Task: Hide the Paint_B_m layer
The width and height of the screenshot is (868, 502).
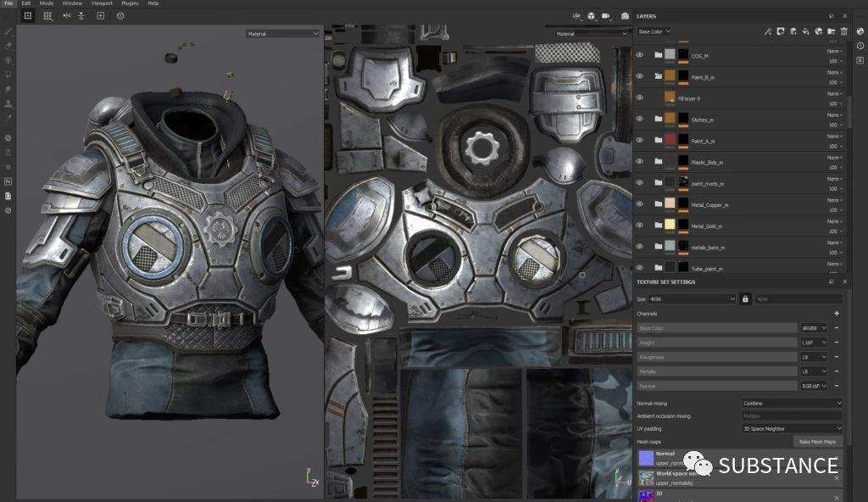Action: pos(639,76)
